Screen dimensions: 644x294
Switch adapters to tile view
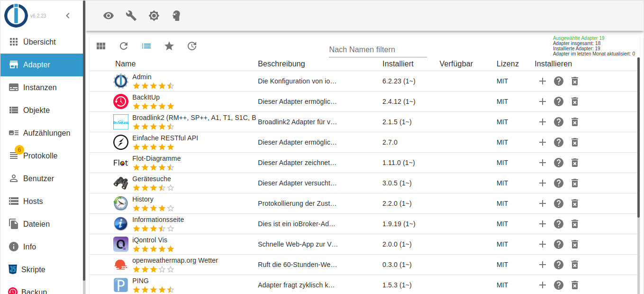coord(101,46)
